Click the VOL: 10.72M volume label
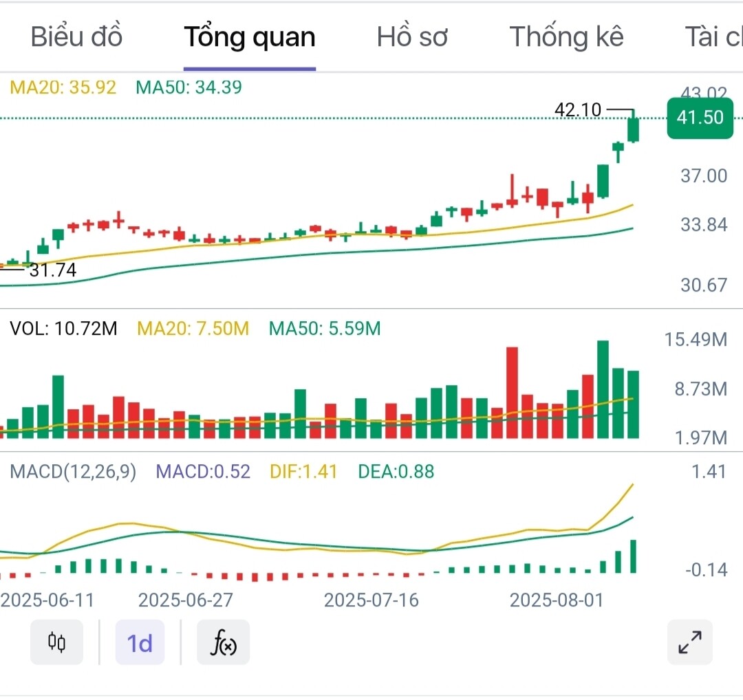 click(x=64, y=329)
